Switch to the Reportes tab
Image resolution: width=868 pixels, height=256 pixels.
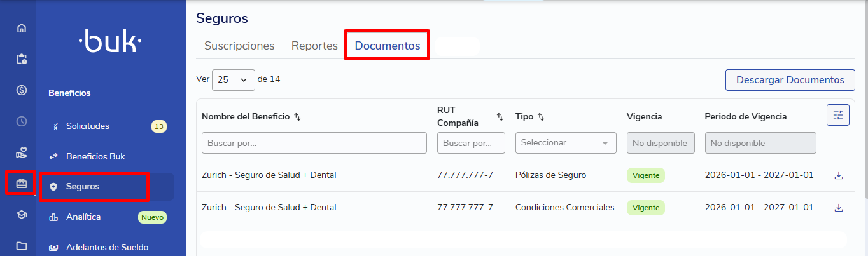[x=314, y=46]
